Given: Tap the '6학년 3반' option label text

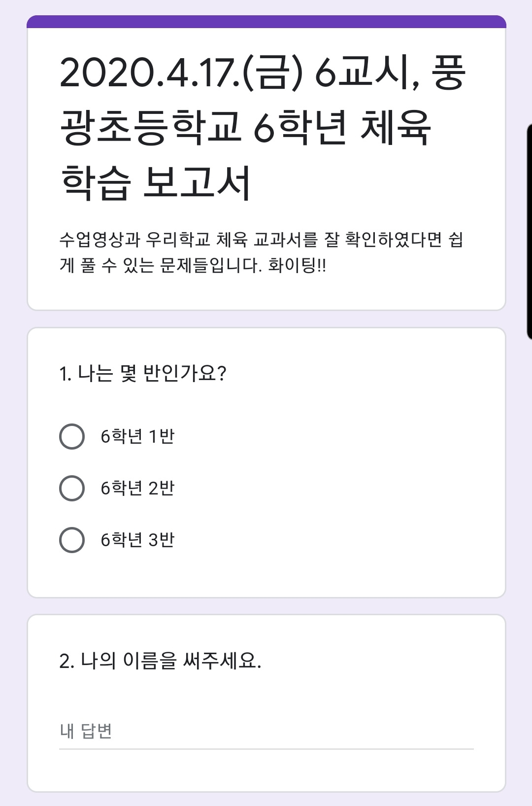Looking at the screenshot, I should (x=137, y=540).
